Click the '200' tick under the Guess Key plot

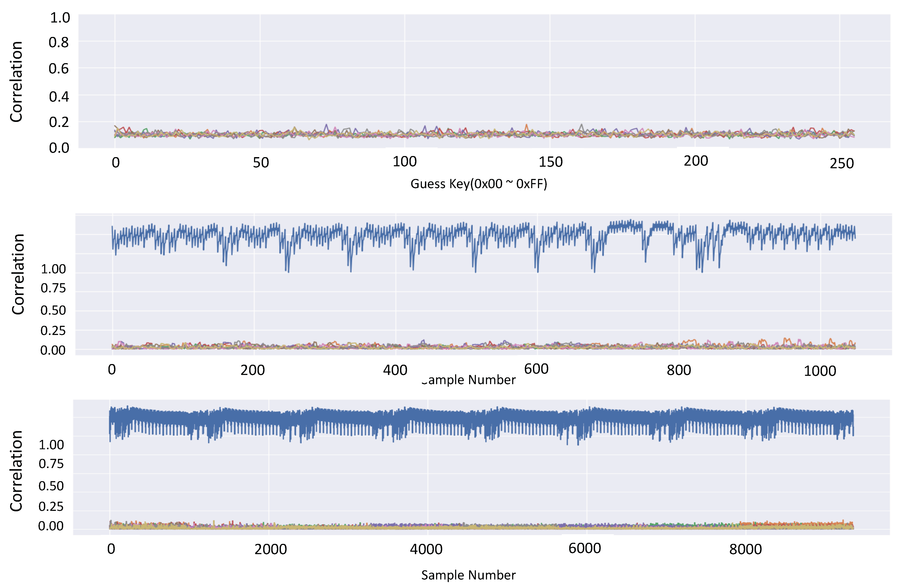pyautogui.click(x=696, y=161)
